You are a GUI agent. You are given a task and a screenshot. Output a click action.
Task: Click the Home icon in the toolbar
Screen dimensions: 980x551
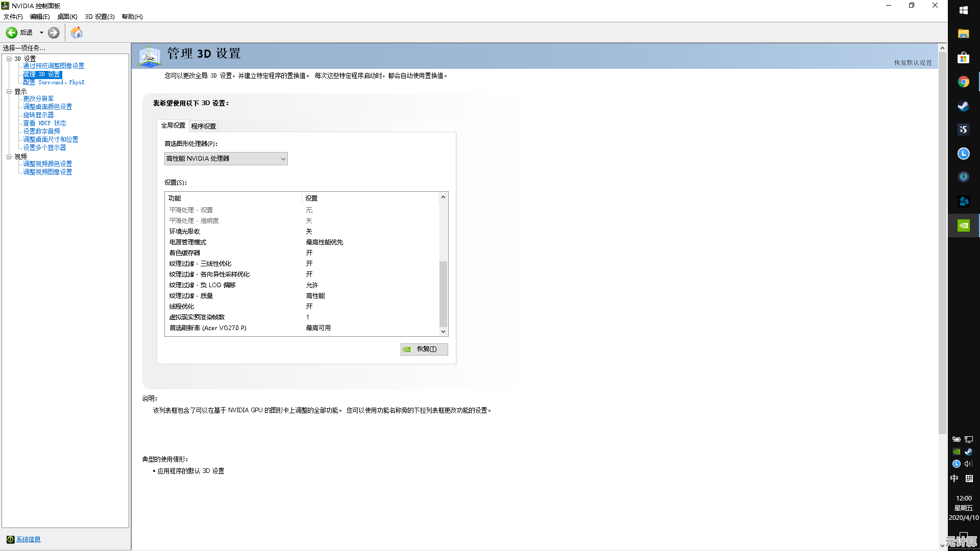coord(76,32)
